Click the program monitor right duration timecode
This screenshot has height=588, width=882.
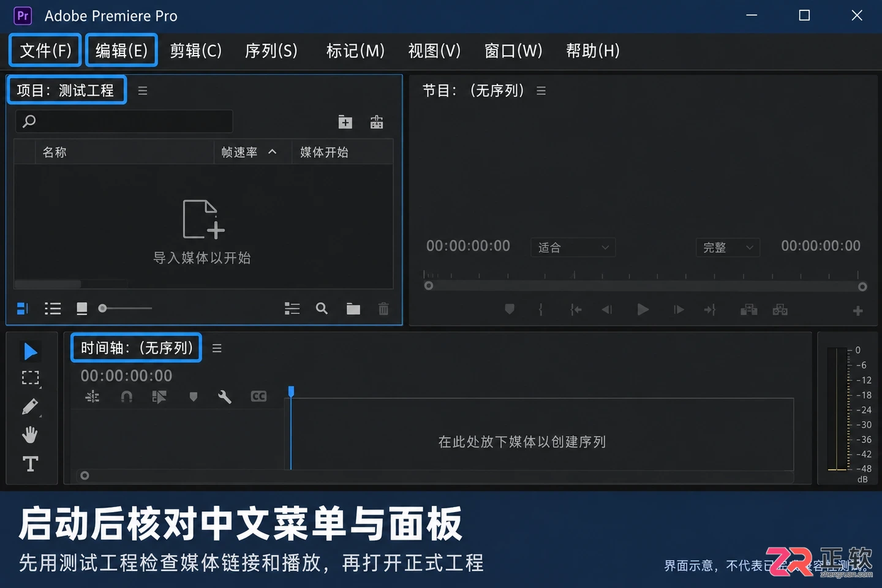(821, 246)
